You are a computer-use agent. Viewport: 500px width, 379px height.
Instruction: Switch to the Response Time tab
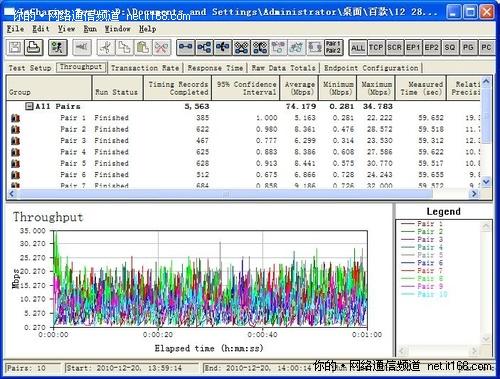[x=215, y=68]
